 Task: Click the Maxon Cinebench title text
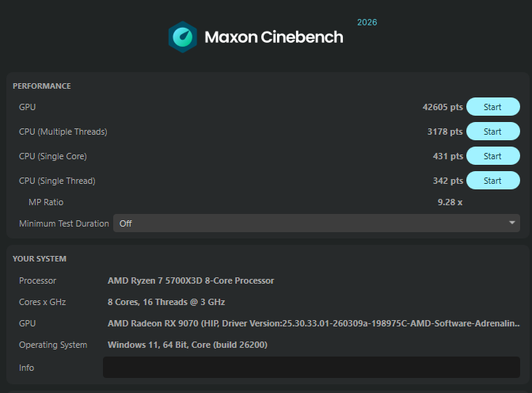274,37
